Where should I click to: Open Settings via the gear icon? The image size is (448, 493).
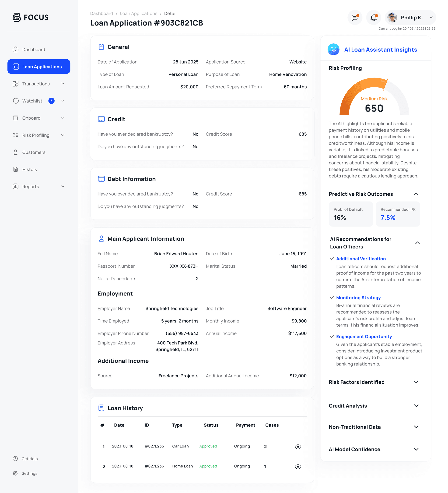click(15, 473)
